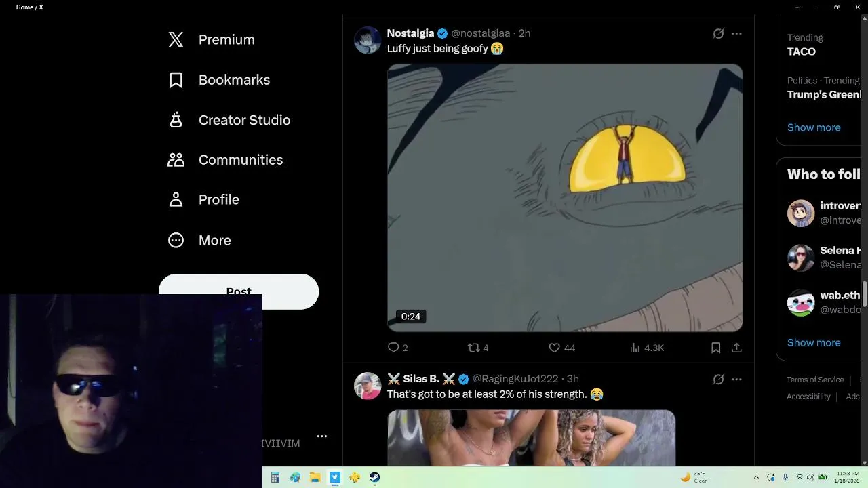868x488 pixels.
Task: Open the volume speaker tray icon
Action: [810, 477]
